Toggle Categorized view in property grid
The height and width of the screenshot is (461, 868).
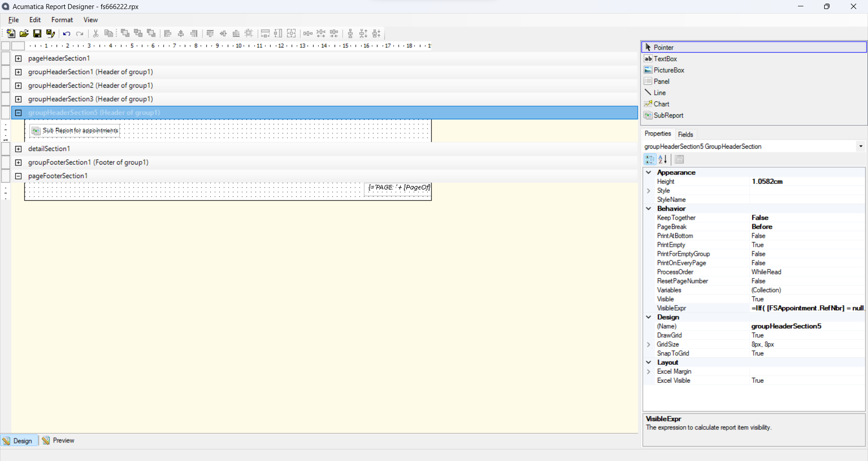650,159
